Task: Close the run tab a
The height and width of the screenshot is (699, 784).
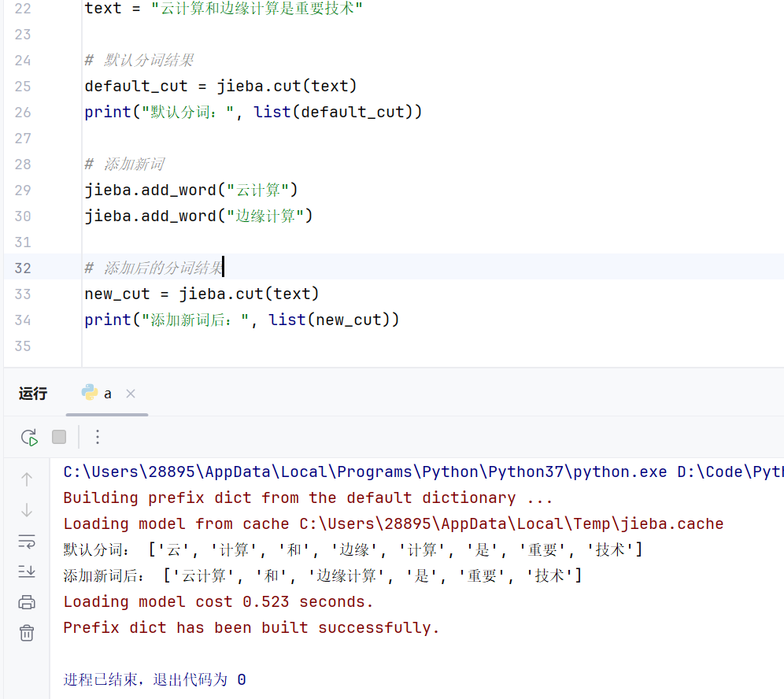Action: click(131, 394)
